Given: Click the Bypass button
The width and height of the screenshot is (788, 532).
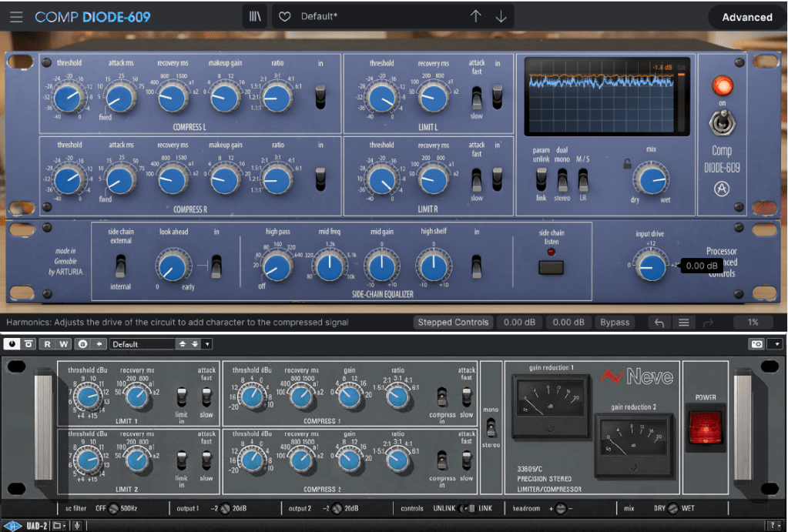Looking at the screenshot, I should (x=615, y=323).
